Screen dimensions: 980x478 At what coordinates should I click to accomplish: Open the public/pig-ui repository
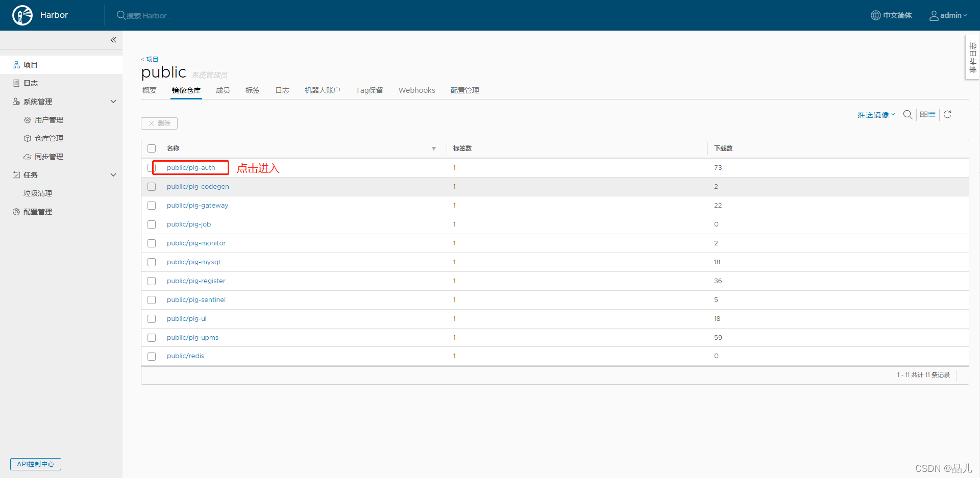(x=187, y=319)
